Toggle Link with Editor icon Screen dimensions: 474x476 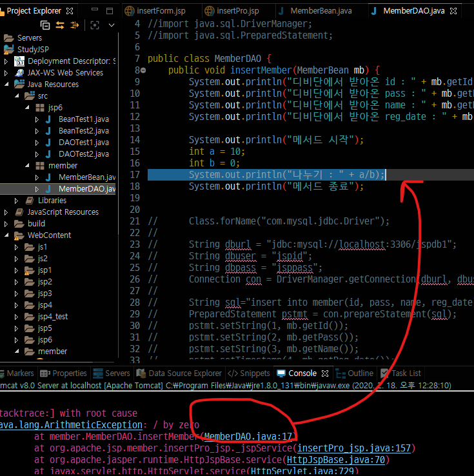tap(60, 25)
